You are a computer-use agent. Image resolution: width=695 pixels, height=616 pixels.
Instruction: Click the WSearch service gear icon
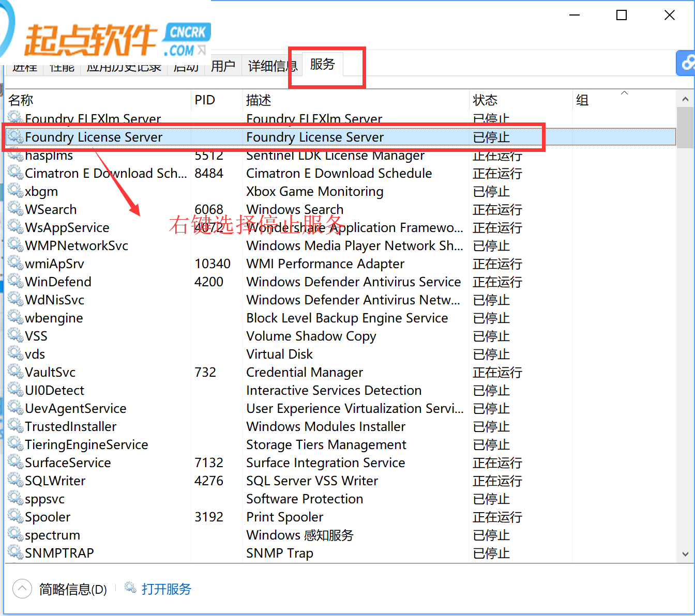(x=15, y=209)
